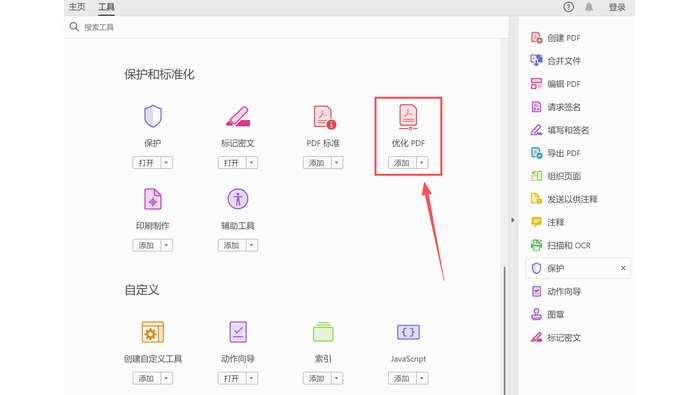The width and height of the screenshot is (700, 395).
Task: Click the 登录 sign-in link
Action: click(x=617, y=7)
